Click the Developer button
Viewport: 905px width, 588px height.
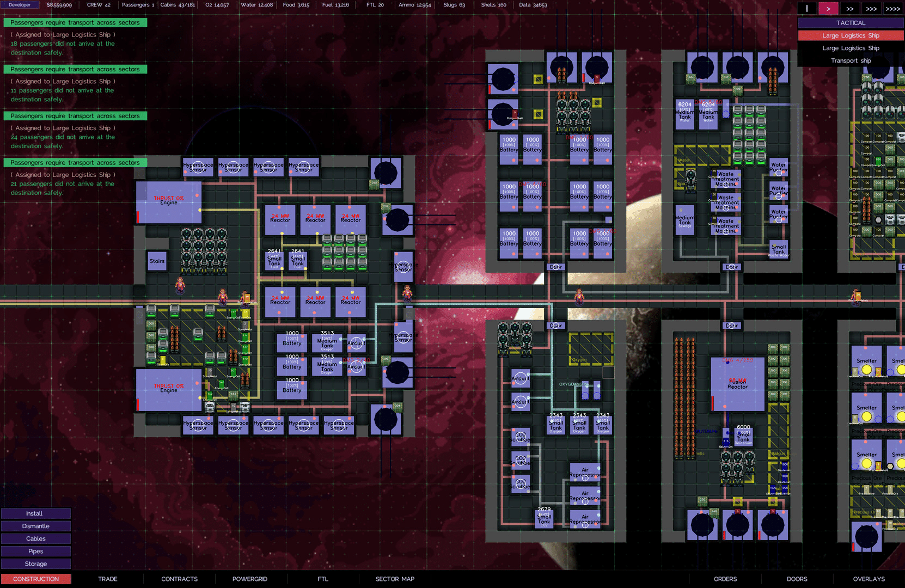20,5
